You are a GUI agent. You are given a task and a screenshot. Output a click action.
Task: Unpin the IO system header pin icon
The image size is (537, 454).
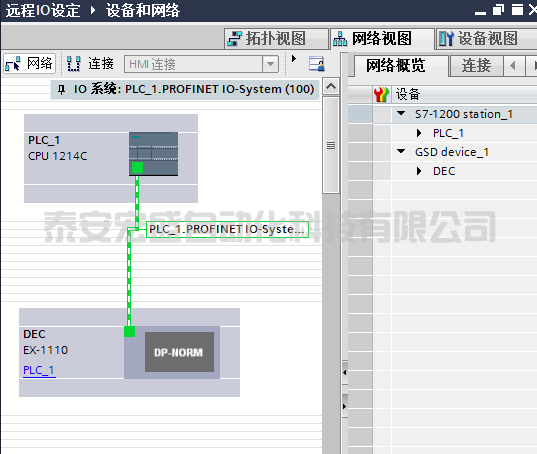tap(61, 90)
